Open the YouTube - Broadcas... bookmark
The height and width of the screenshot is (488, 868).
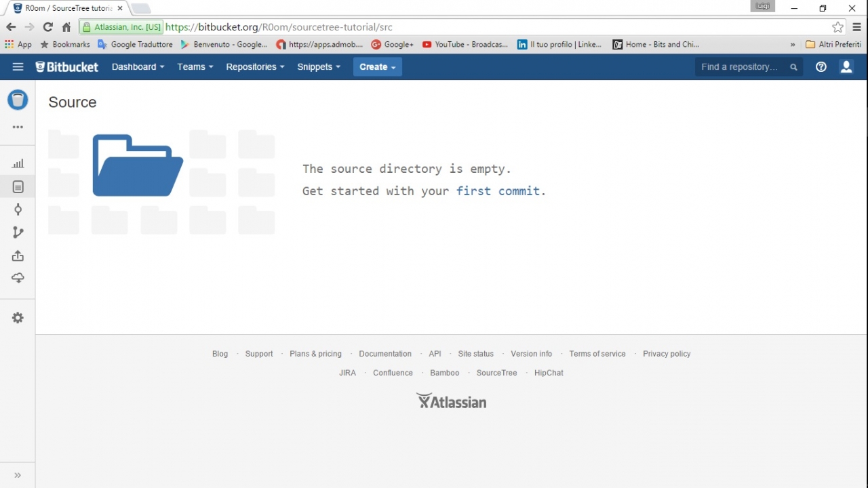click(465, 44)
